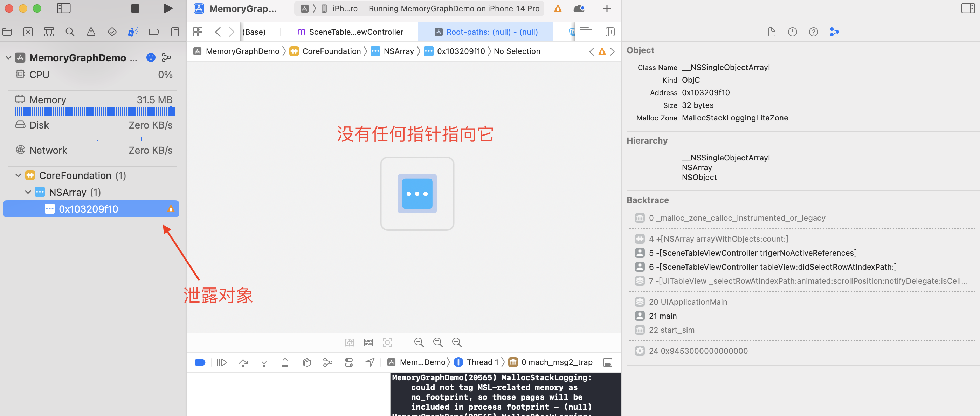Viewport: 980px width, 416px height.
Task: Select trigerNoActiveReferences backtrace frame
Action: point(752,253)
